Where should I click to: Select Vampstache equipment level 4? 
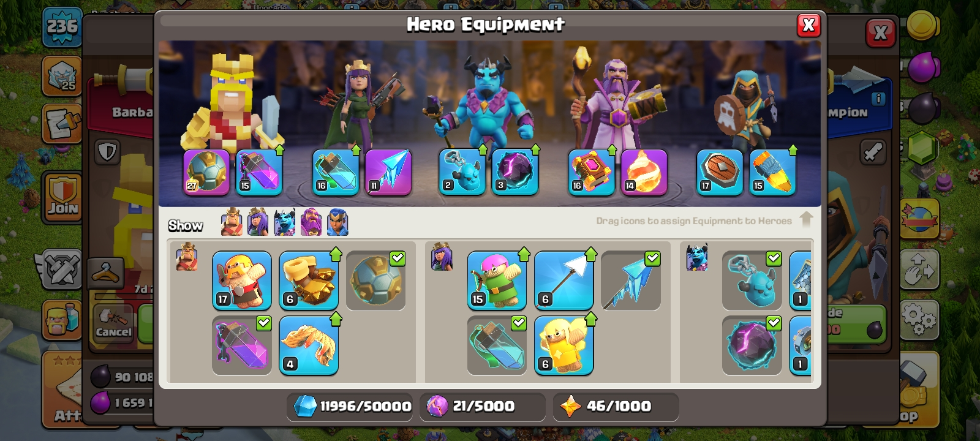pyautogui.click(x=309, y=345)
